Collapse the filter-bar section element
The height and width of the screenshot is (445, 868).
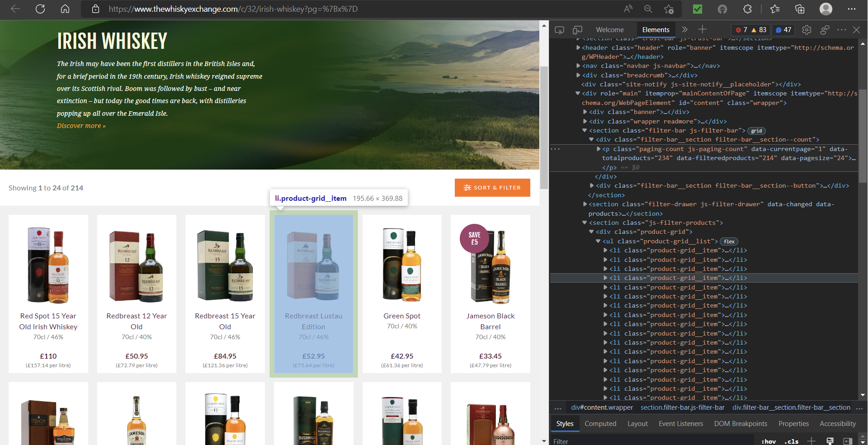[x=585, y=131]
